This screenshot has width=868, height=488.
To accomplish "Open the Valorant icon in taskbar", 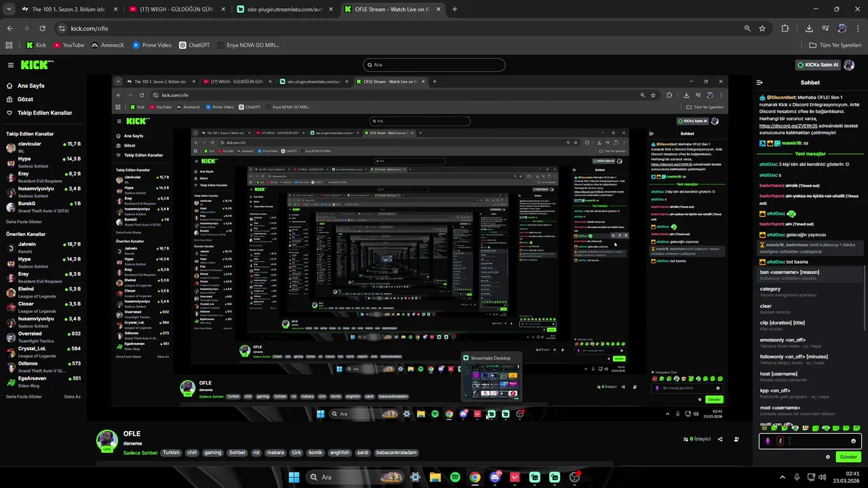I will (515, 477).
